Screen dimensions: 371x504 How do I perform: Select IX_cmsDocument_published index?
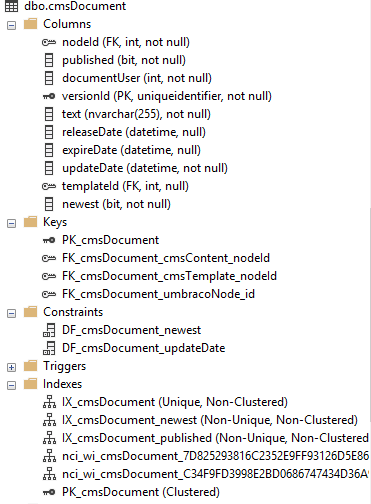tap(215, 438)
